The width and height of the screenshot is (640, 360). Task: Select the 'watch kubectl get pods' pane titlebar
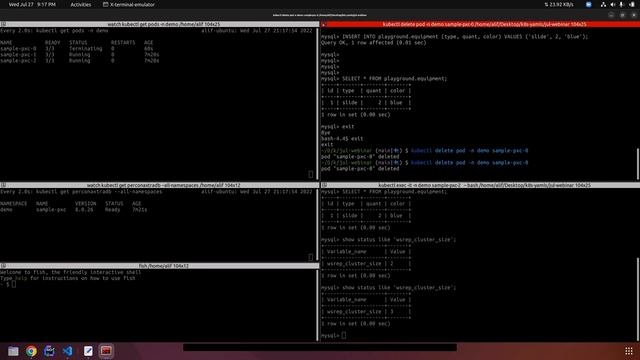coord(160,24)
